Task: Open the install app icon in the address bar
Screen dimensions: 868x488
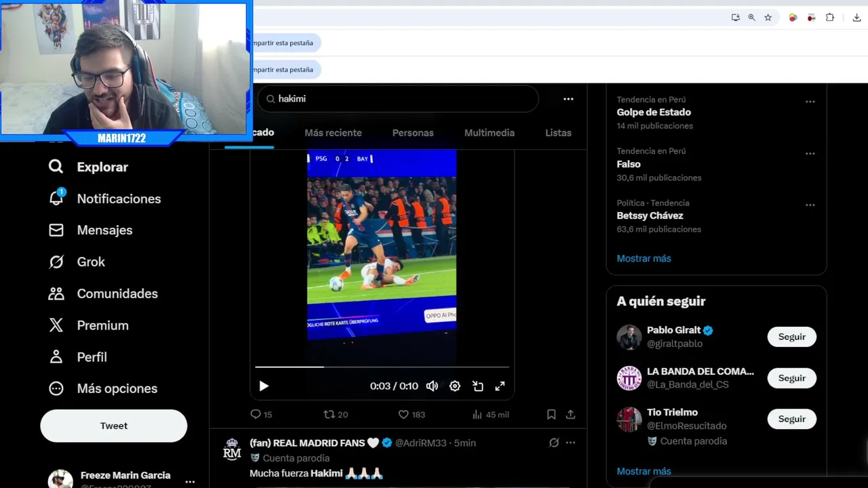Action: pos(735,18)
